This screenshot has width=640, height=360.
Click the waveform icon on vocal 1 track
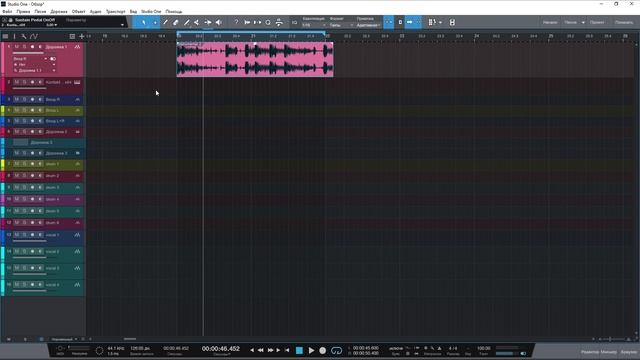click(x=77, y=235)
